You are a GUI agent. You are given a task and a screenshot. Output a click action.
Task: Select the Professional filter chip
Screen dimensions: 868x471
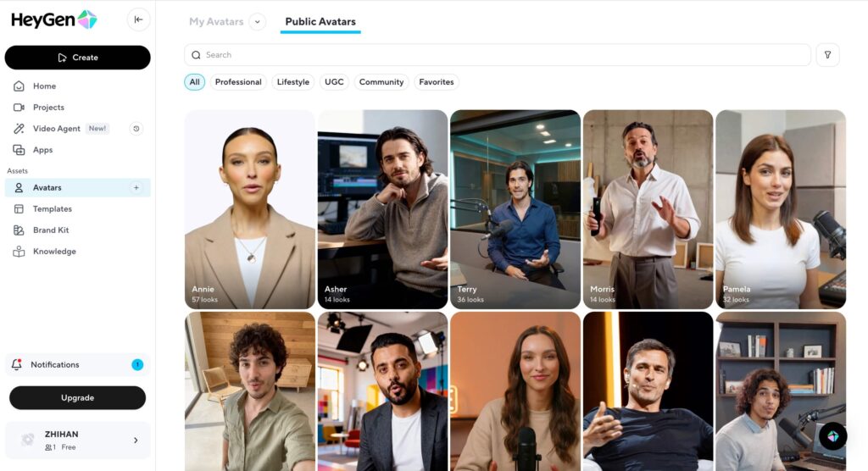click(x=238, y=82)
